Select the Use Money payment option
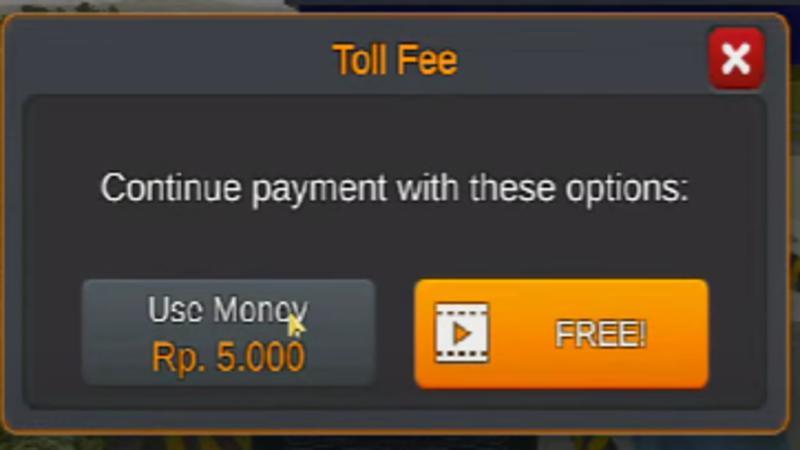 tap(229, 332)
